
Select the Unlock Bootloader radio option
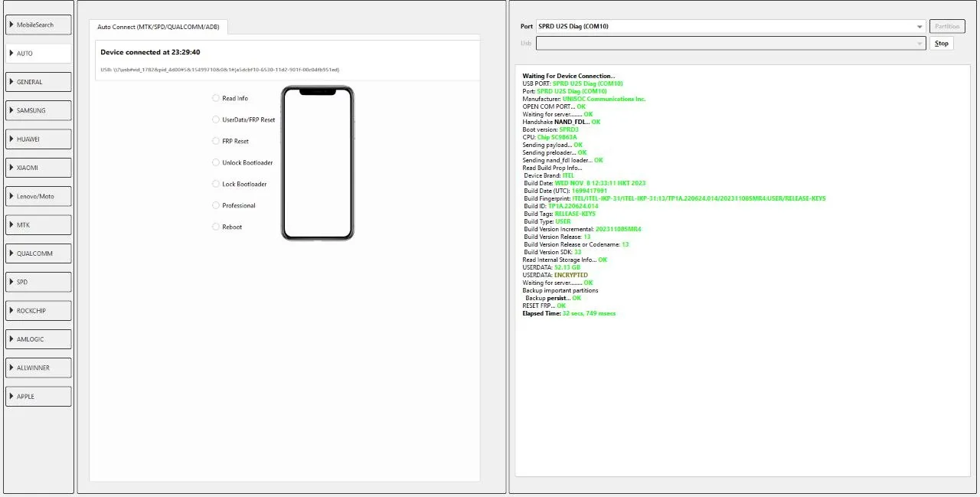click(216, 162)
